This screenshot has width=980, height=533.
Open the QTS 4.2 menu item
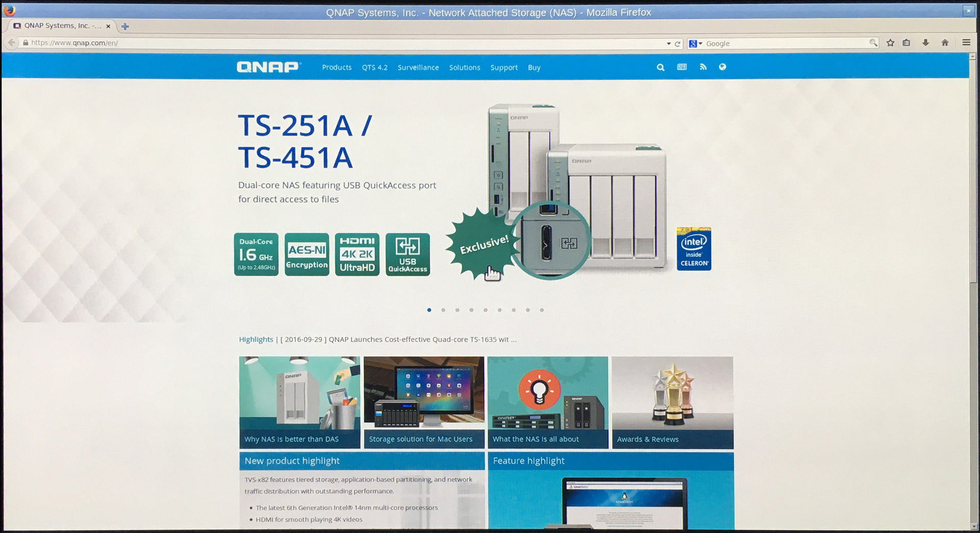click(375, 67)
